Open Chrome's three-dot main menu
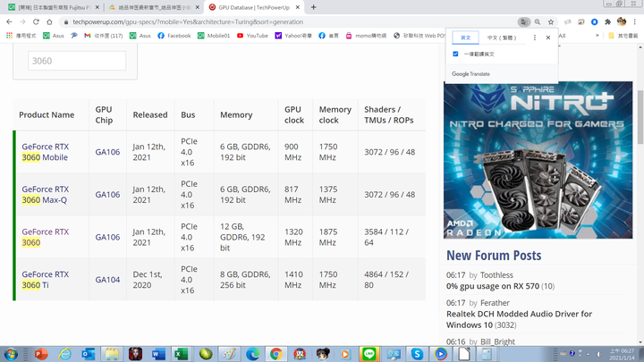644x362 pixels. (x=635, y=21)
